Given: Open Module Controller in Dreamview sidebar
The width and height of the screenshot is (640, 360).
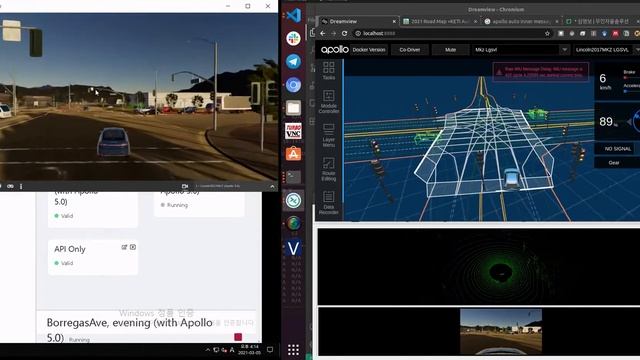Looking at the screenshot, I should pos(329,102).
